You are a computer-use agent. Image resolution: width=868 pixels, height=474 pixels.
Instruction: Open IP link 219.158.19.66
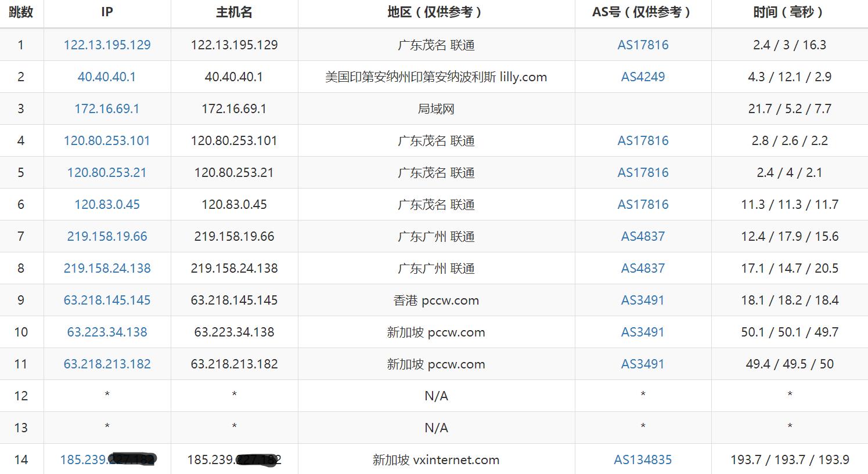click(x=107, y=237)
